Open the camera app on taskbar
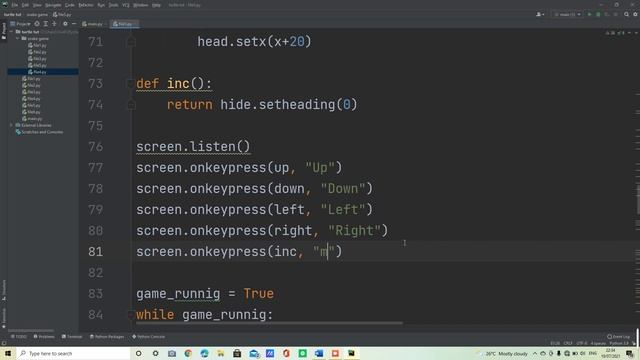Image resolution: width=640 pixels, height=360 pixels. pyautogui.click(x=172, y=353)
